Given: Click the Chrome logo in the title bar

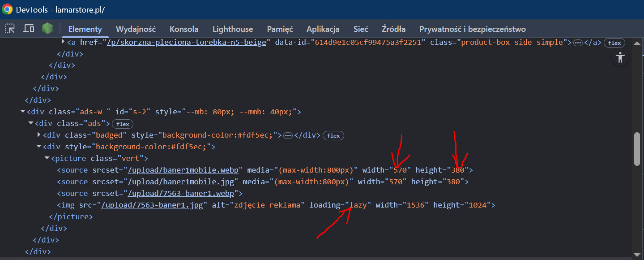Looking at the screenshot, I should [6, 9].
